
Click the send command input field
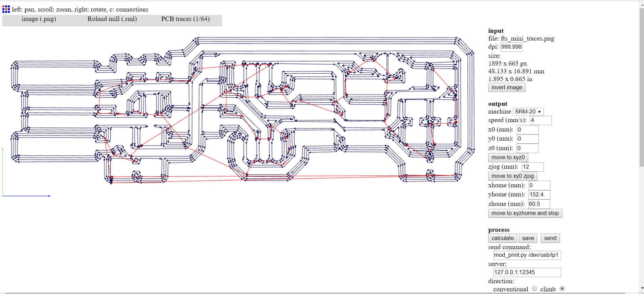pos(527,255)
